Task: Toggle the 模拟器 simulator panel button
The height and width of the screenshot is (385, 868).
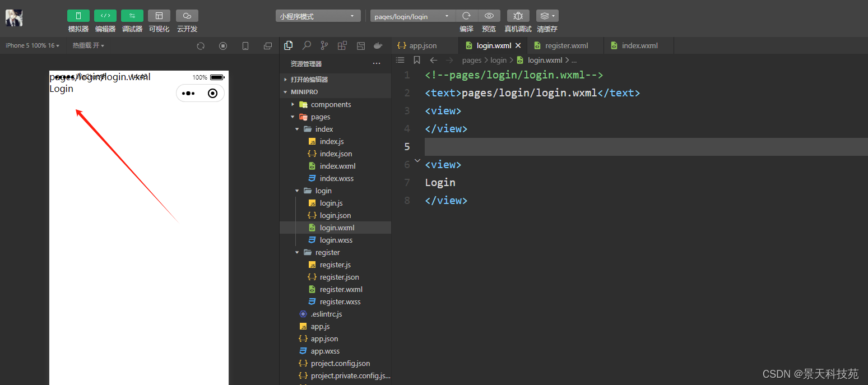Action: [78, 16]
